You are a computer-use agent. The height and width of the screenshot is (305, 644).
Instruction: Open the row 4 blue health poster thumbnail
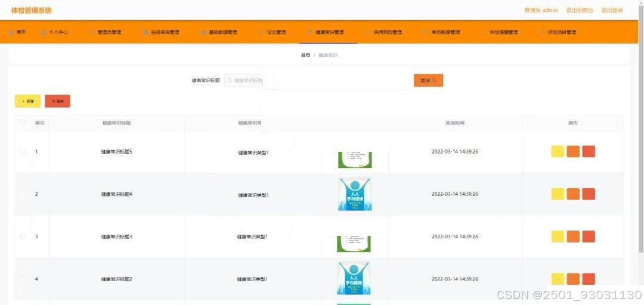tap(354, 279)
